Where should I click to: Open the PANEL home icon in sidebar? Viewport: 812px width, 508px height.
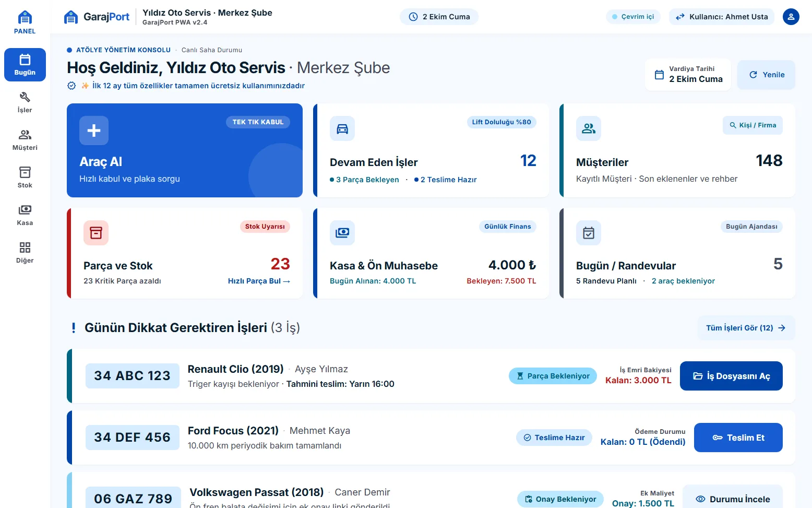[x=25, y=23]
